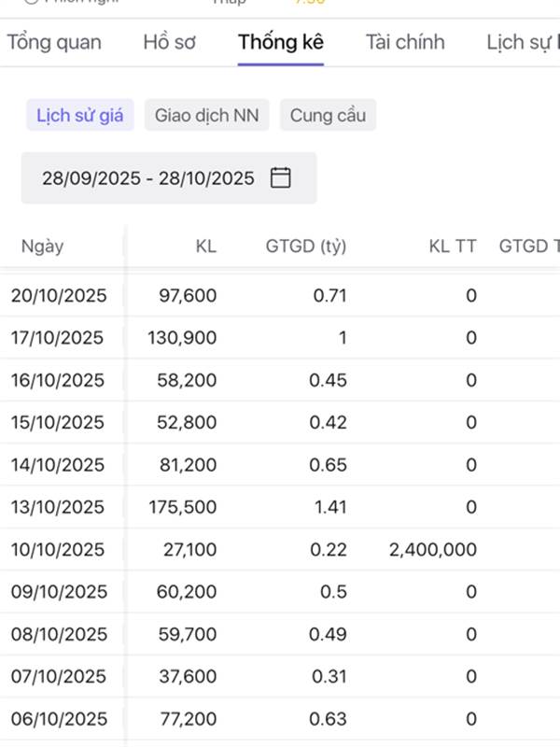This screenshot has height=747, width=560.
Task: Switch to the Tổng quan tab
Action: point(54,42)
